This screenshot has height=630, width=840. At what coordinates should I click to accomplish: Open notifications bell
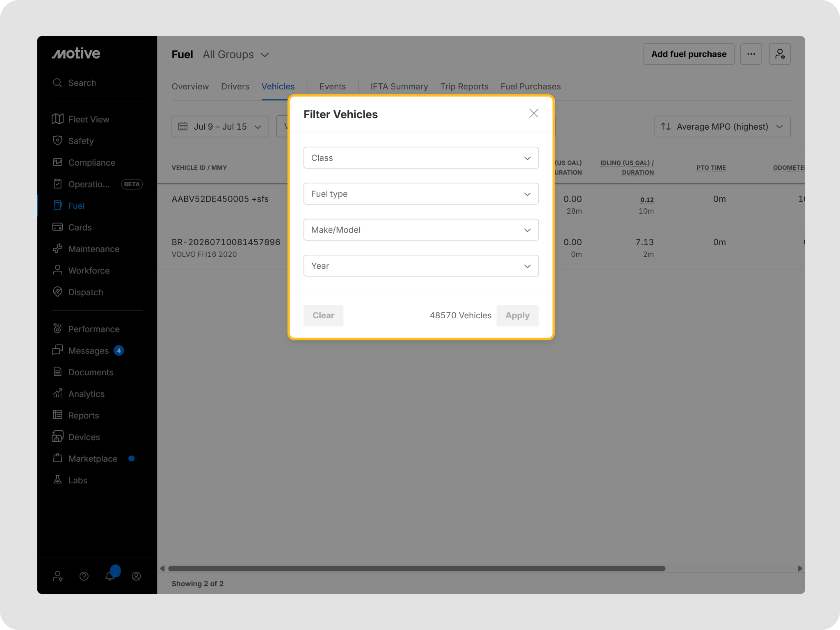tap(110, 576)
